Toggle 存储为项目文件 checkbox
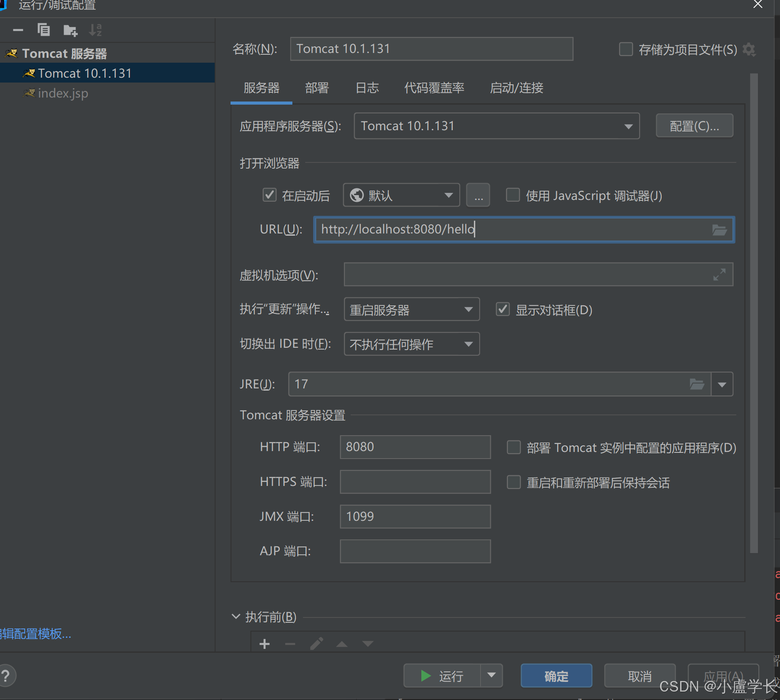Screen dimensions: 780x700 point(626,49)
